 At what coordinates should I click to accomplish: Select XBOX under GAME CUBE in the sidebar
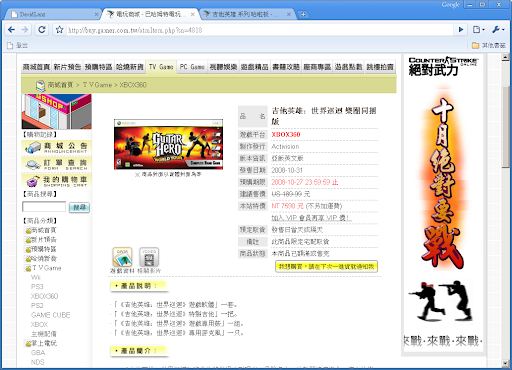point(40,324)
